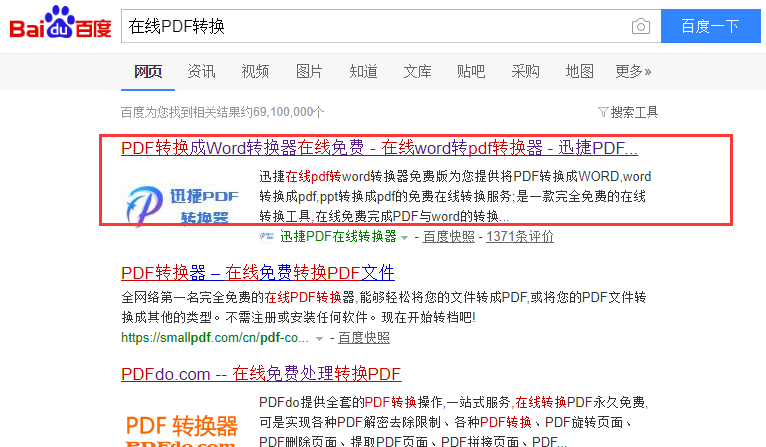766x447 pixels.
Task: Expand the 更多» menu
Action: tap(633, 71)
